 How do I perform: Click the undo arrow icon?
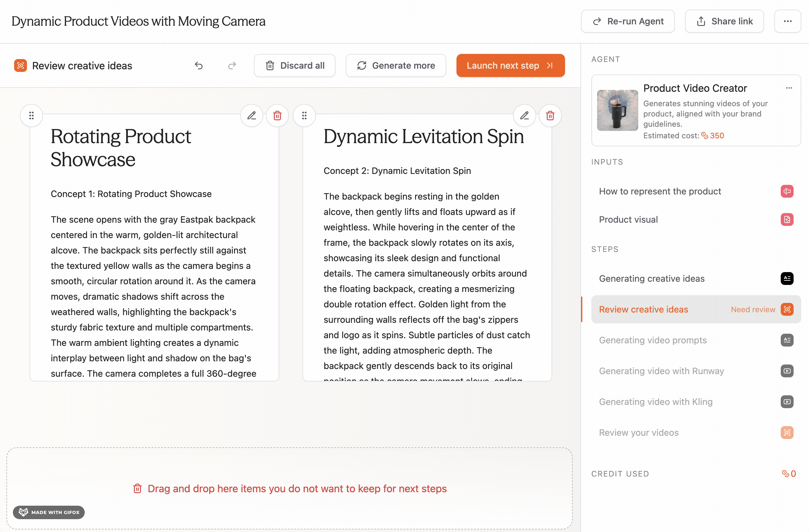[199, 65]
